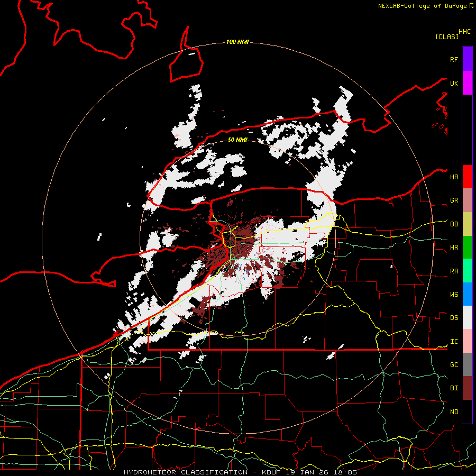Click the GR legend label

tap(454, 200)
